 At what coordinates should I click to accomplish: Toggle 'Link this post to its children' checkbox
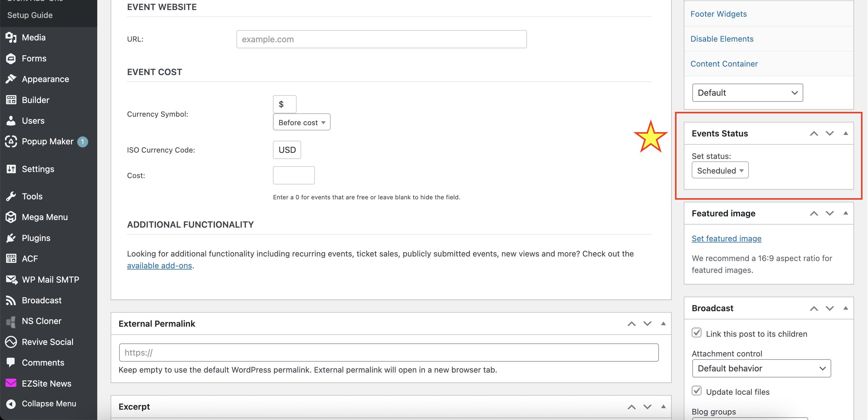(x=697, y=333)
